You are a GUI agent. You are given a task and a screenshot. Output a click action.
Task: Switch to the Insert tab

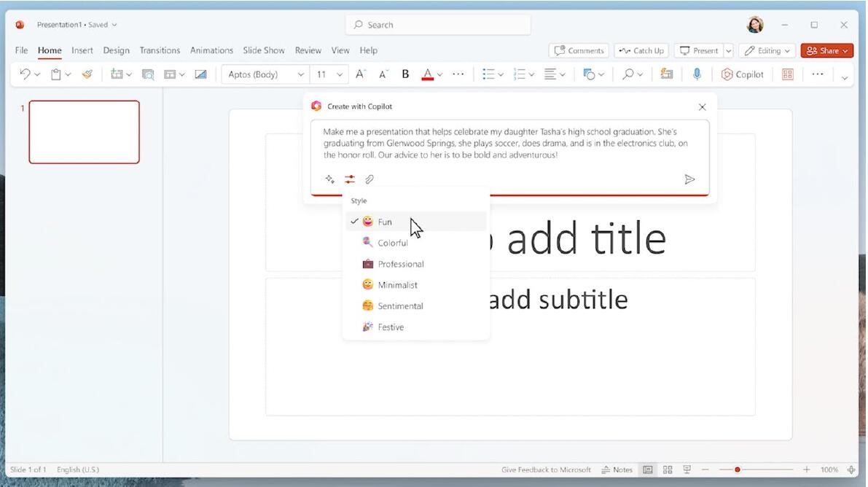(x=82, y=50)
